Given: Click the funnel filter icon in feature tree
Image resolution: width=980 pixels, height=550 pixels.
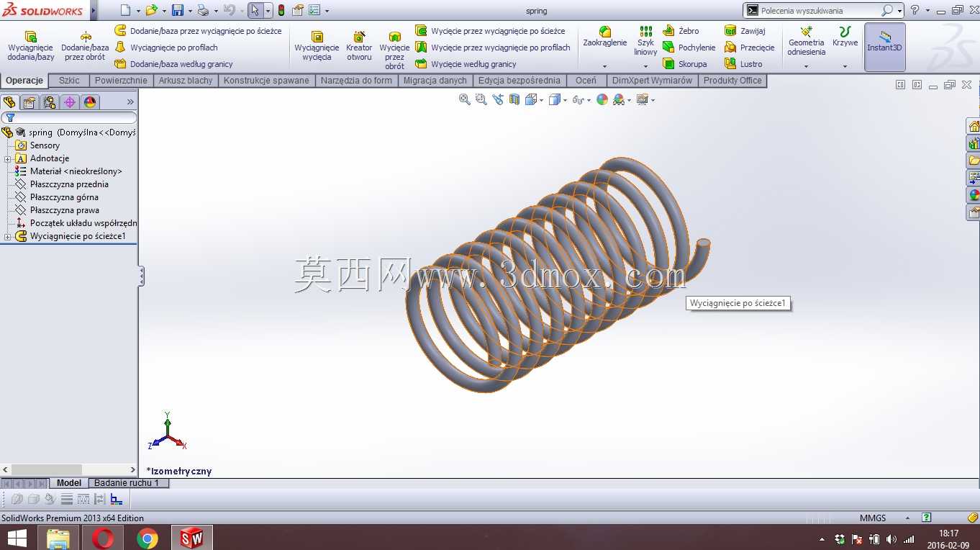Looking at the screenshot, I should point(10,118).
